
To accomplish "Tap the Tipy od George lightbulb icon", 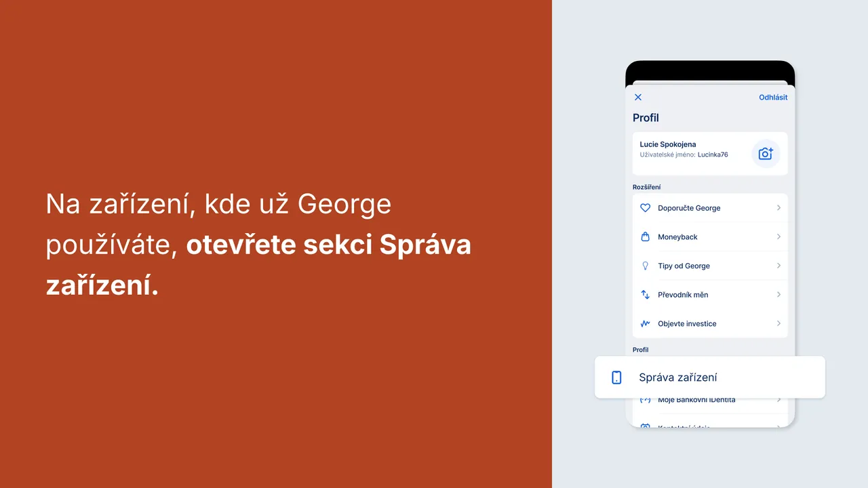I will coord(646,266).
